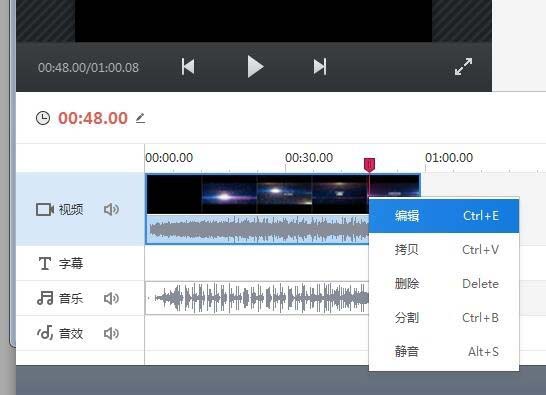Edit the 00:48.00 timecode with pencil icon
Viewport: 546px width, 395px height.
(140, 118)
